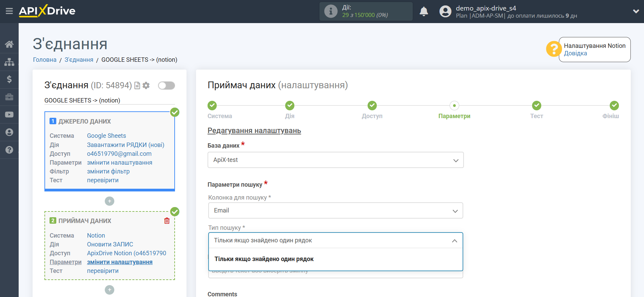Add a step with the plus below the receiver block

click(x=110, y=290)
